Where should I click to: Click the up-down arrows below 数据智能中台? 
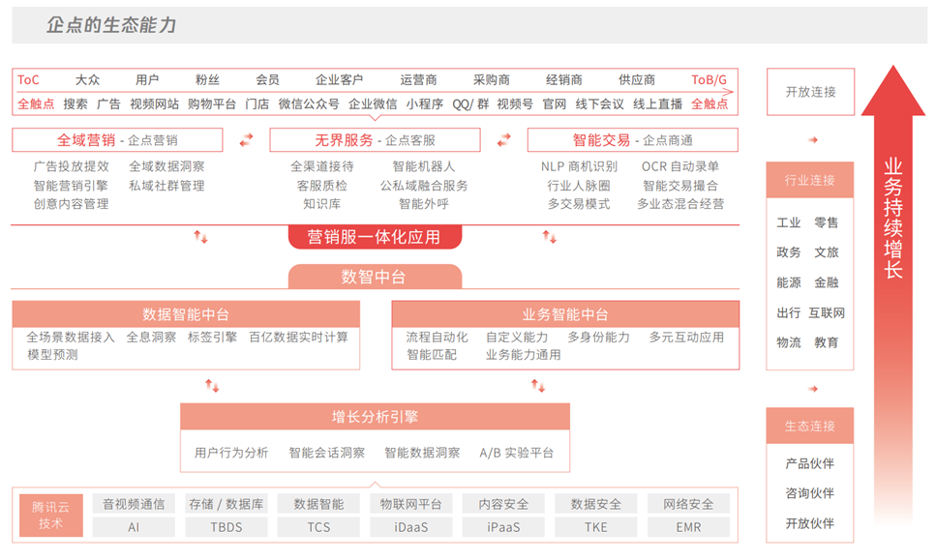[x=212, y=386]
